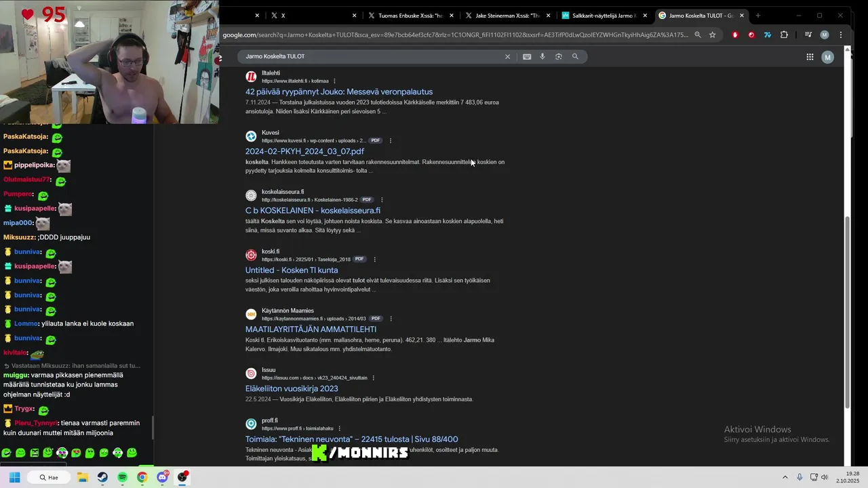Open C b KOSKELAINEN koskelaisseura.fi result
Image resolution: width=868 pixels, height=488 pixels.
(313, 210)
